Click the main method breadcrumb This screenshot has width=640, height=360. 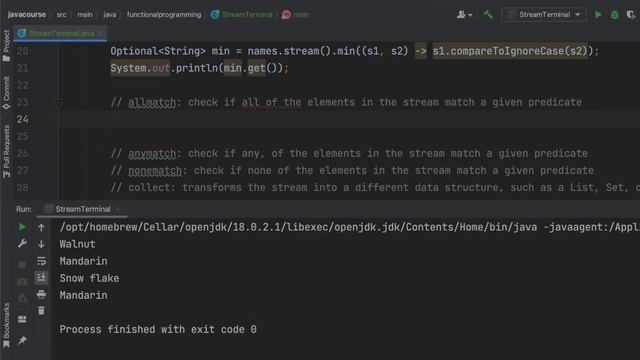coord(295,15)
